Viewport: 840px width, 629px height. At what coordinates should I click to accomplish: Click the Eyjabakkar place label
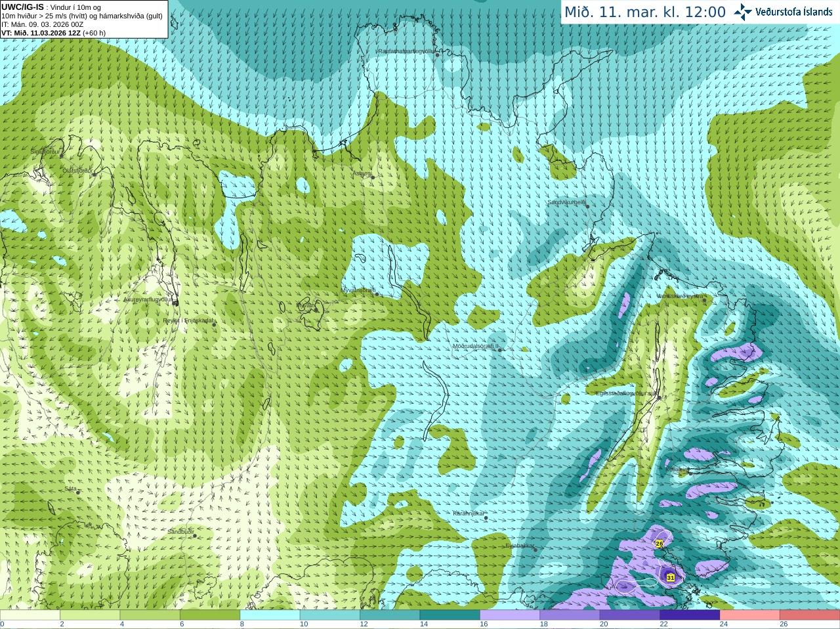(x=520, y=545)
